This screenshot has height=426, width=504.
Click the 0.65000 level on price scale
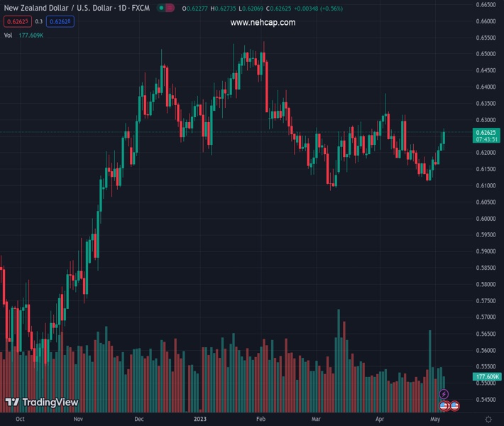486,54
